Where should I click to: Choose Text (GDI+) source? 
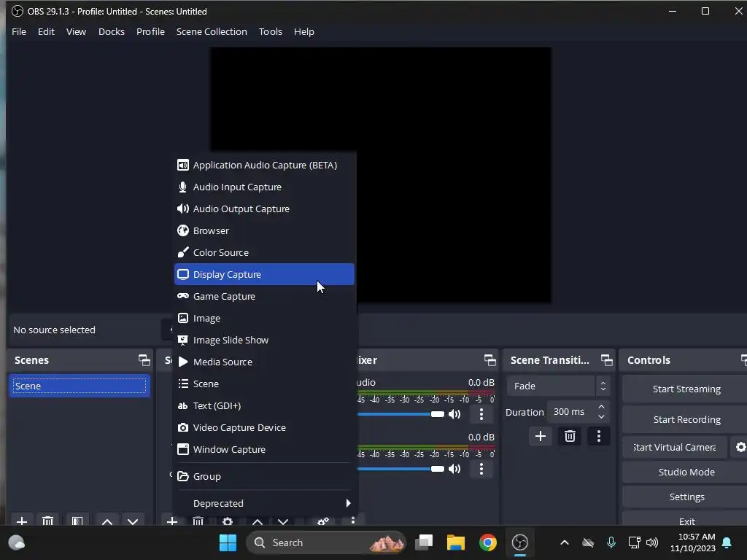pos(264,406)
